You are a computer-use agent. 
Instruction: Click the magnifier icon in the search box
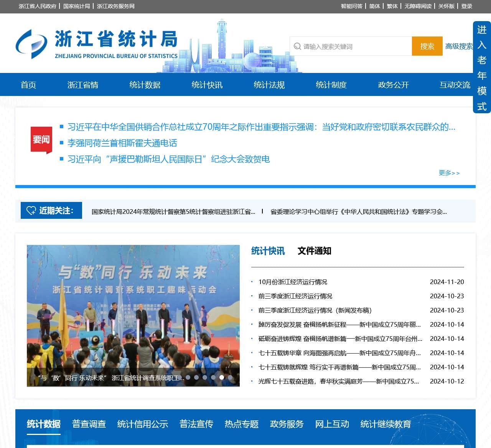297,46
